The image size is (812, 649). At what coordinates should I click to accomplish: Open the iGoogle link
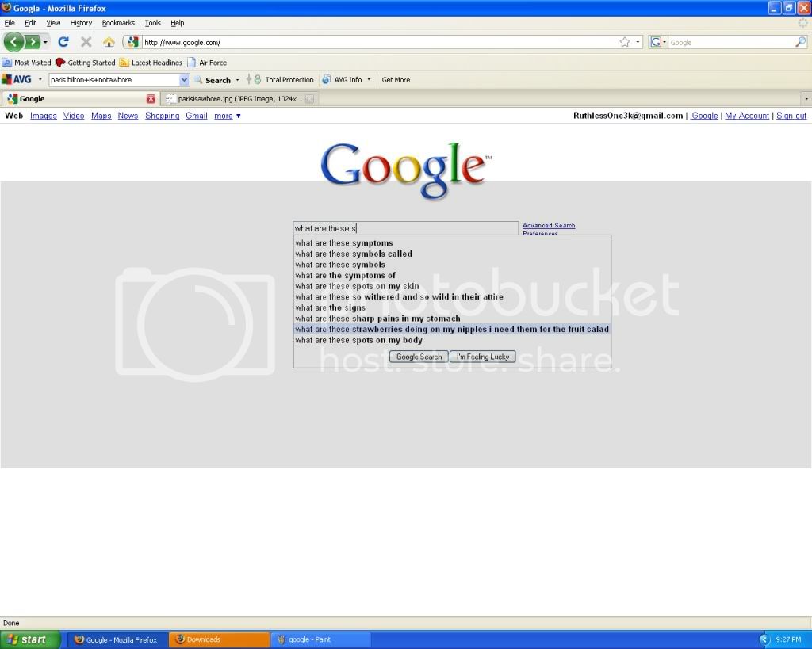point(704,116)
